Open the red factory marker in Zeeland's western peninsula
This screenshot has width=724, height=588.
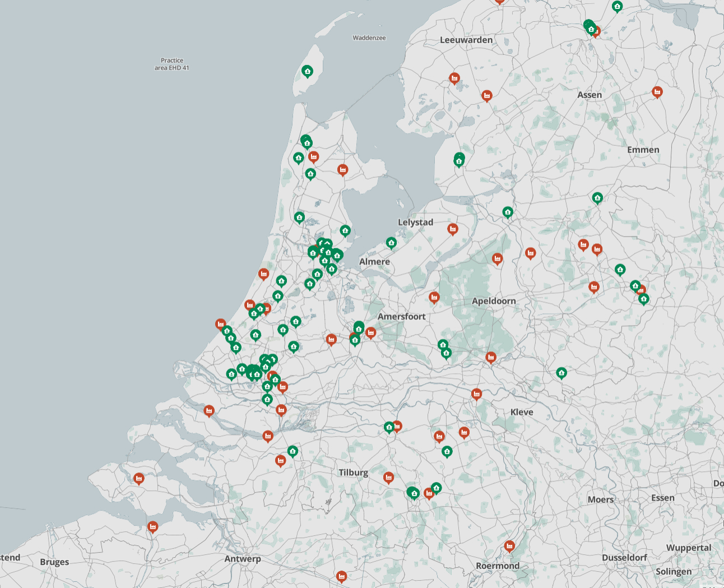tap(139, 478)
